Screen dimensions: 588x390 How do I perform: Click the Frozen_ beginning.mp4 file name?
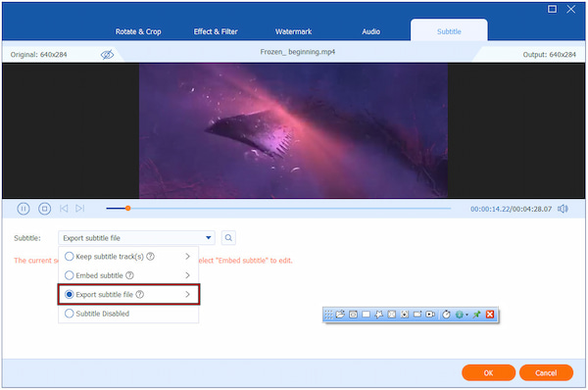pos(298,52)
